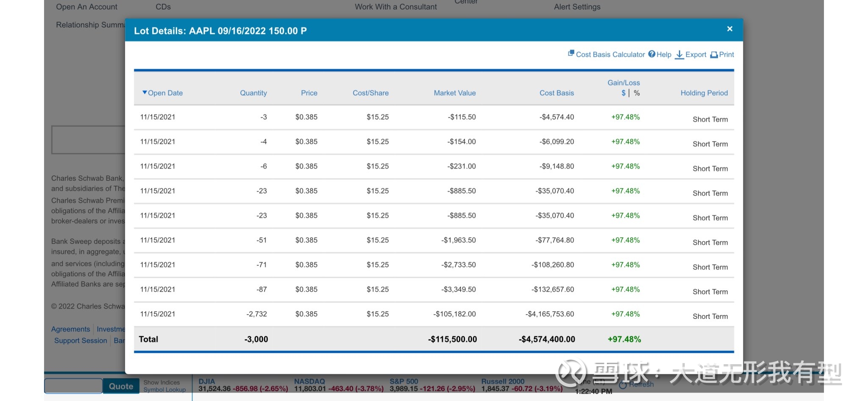Open Work With a Consultant menu item

[395, 7]
